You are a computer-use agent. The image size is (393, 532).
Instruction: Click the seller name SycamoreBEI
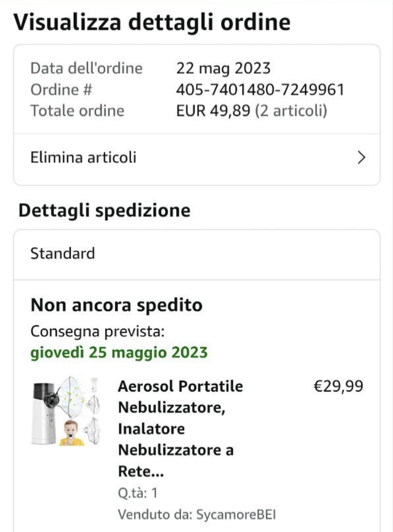(x=236, y=515)
